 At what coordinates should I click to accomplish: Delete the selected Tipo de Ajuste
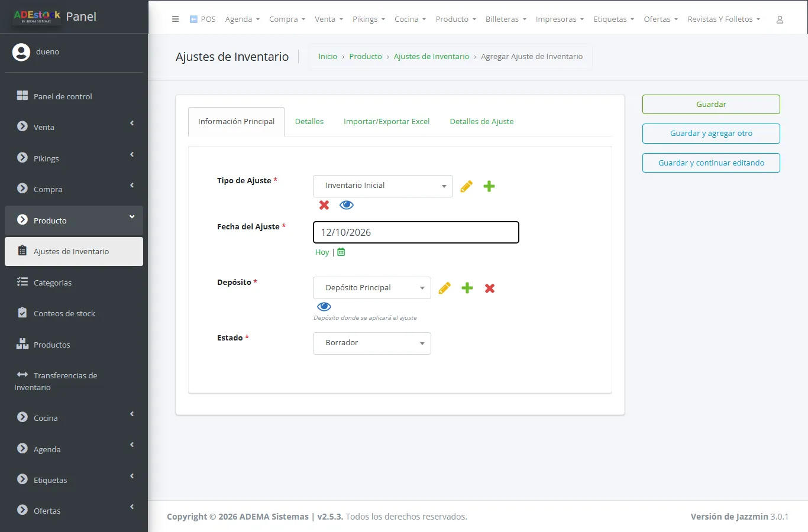click(324, 205)
